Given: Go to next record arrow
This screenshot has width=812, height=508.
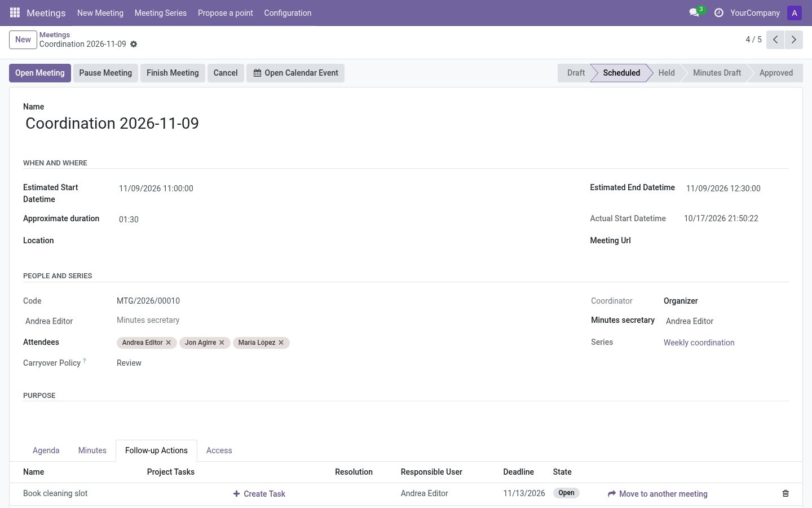Looking at the screenshot, I should [793, 40].
